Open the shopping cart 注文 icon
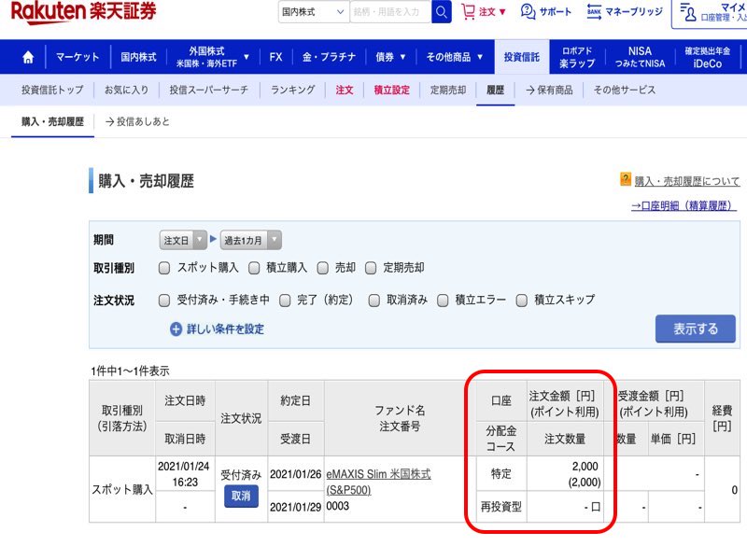The image size is (747, 560). click(x=469, y=12)
